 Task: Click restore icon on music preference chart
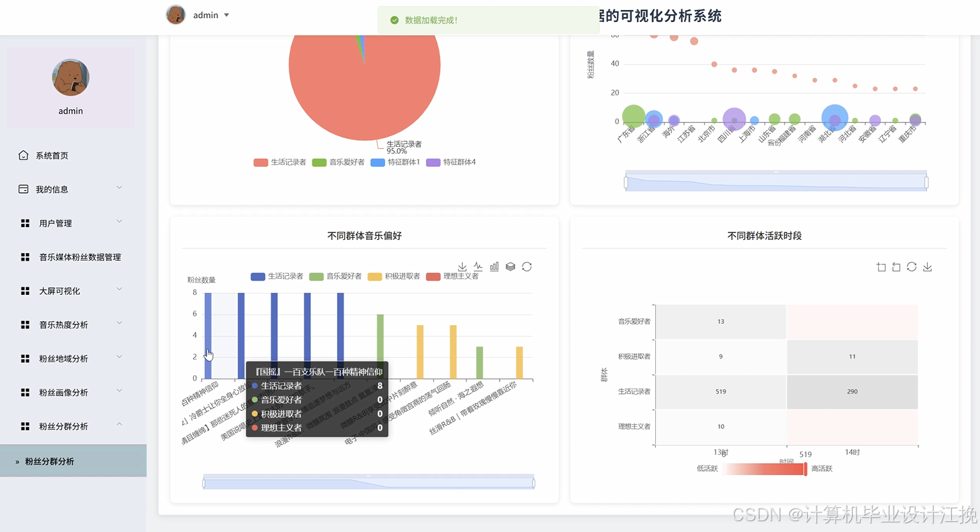point(527,267)
